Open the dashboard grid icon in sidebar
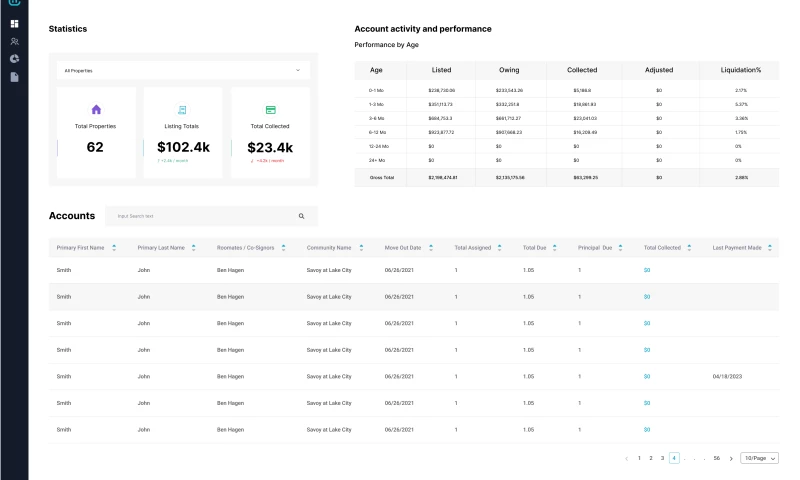Viewport: 800px width, 480px height. coord(14,23)
